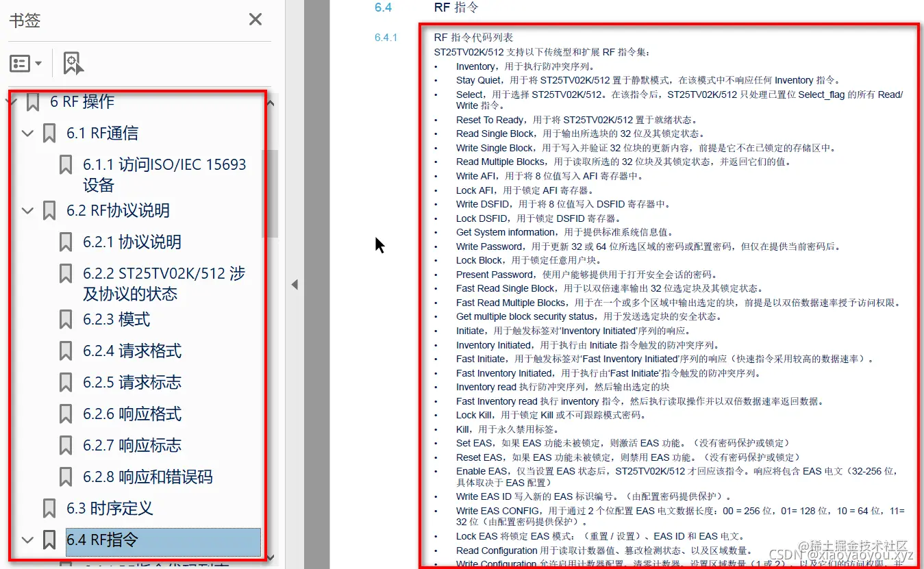Click bookmark icon beside 6.2.7 响应标志
This screenshot has height=569, width=924.
coord(66,446)
